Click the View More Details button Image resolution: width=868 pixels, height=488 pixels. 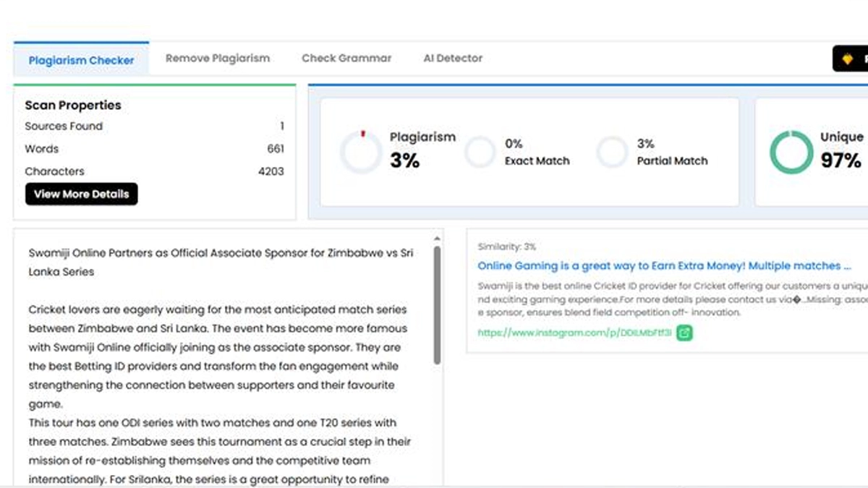81,194
